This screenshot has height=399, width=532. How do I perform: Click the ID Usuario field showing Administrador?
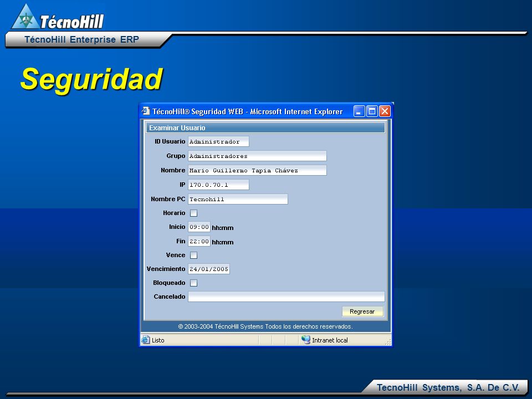[x=218, y=141]
